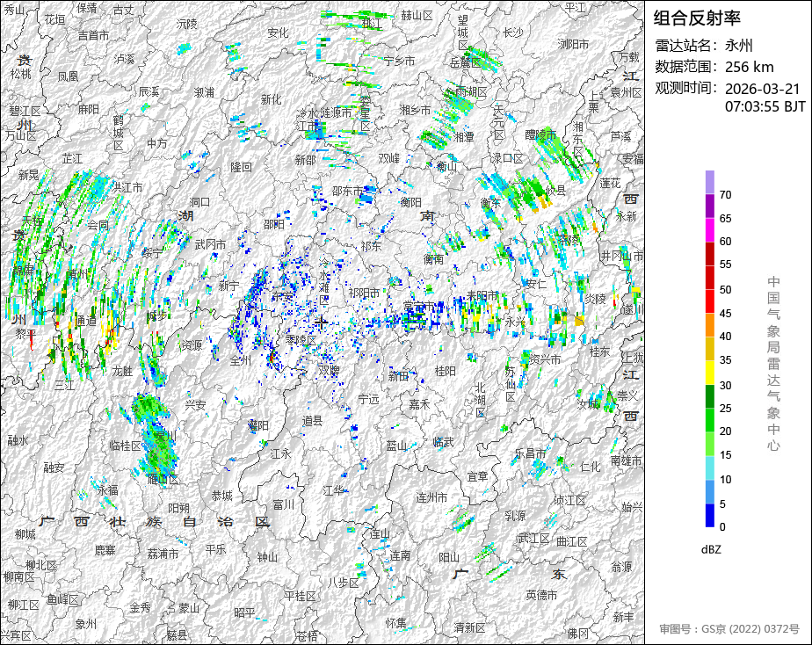Click the 乐昌市 map label
812x645 pixels.
click(530, 453)
